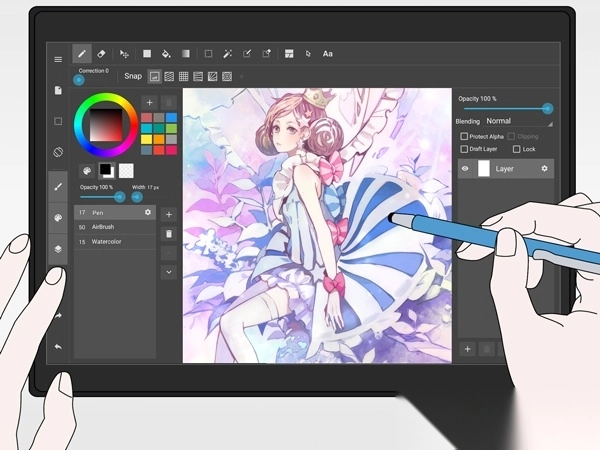
Task: Click the Undo arrow in the left sidebar
Action: (x=58, y=346)
